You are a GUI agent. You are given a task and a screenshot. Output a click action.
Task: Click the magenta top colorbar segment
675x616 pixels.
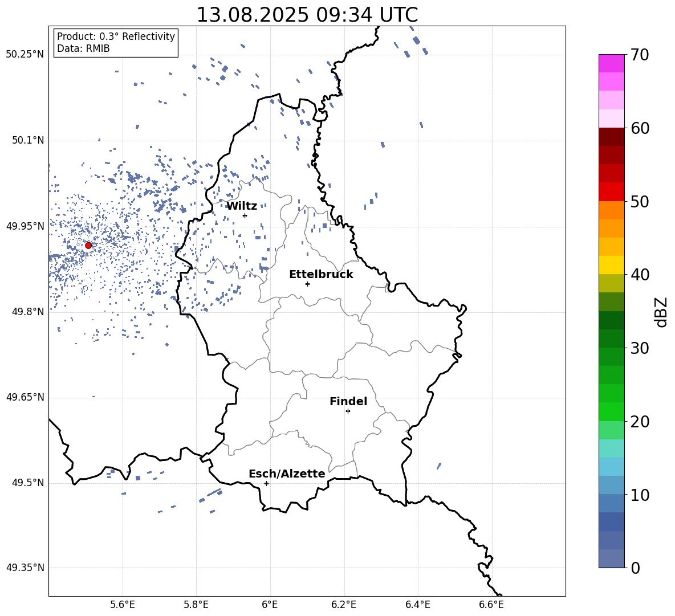(x=612, y=64)
